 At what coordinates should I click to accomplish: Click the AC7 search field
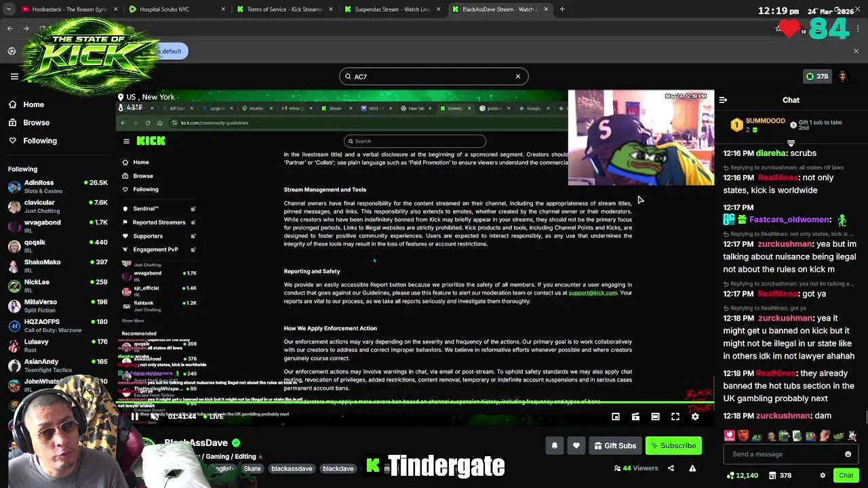click(x=433, y=77)
